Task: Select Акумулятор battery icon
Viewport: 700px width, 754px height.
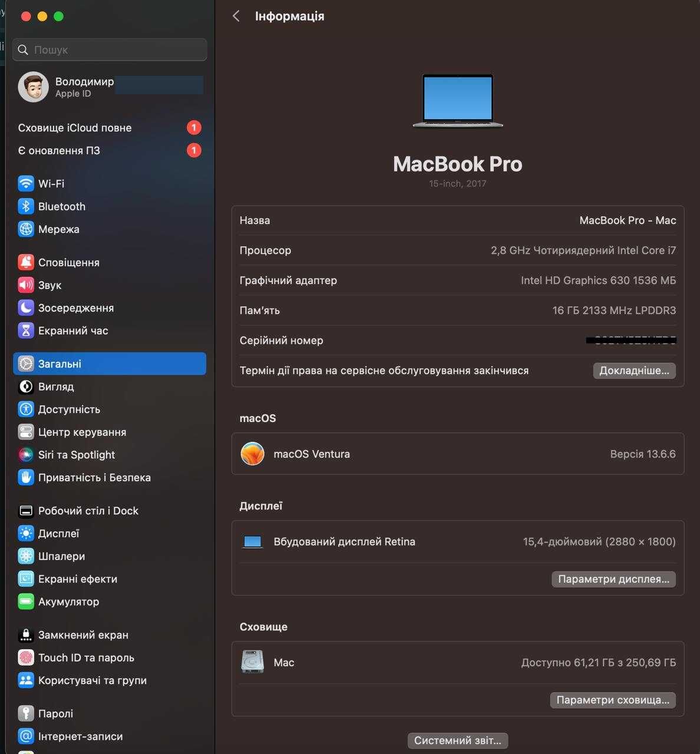Action: (x=26, y=601)
